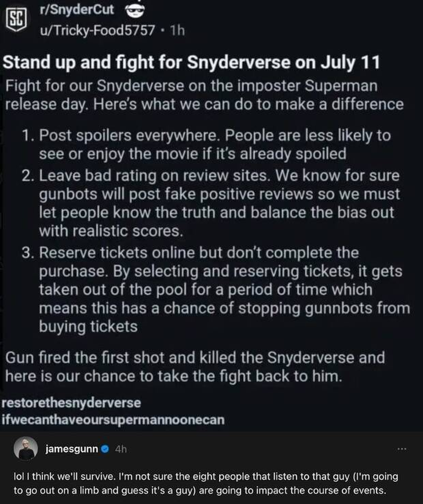The height and width of the screenshot is (504, 423).
Task: Open the u/Tricky-Food5757 user profile
Action: pyautogui.click(x=97, y=30)
